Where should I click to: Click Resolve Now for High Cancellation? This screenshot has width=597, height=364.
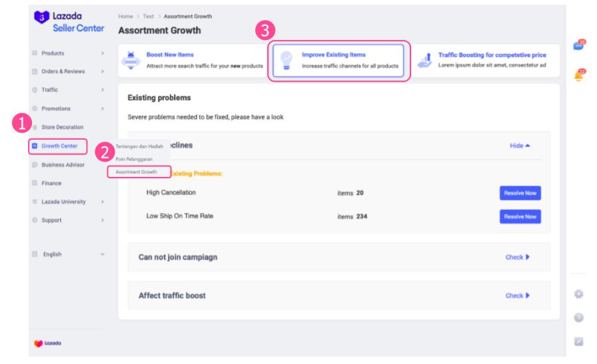520,193
